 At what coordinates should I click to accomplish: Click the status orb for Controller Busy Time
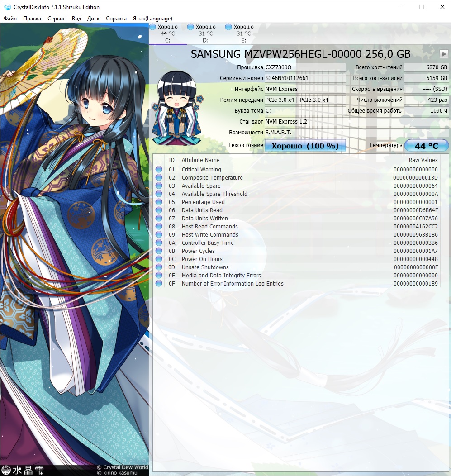[x=159, y=243]
